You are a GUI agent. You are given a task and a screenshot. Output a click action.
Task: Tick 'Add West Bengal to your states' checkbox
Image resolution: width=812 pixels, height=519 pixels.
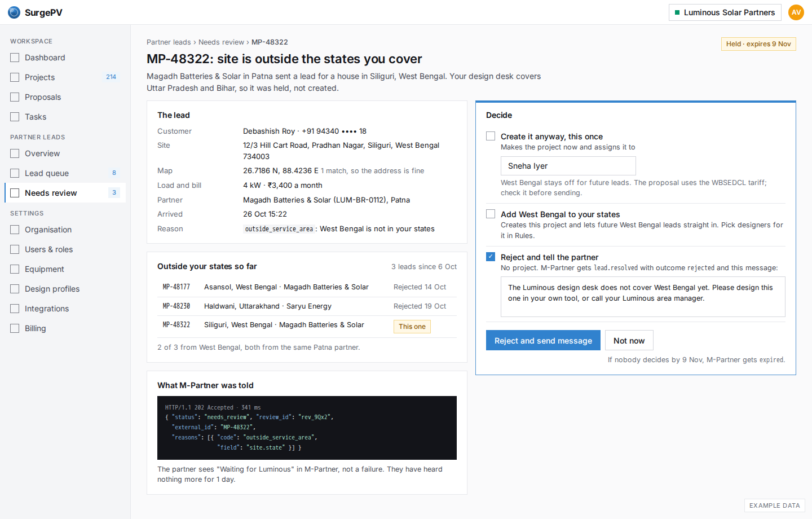pyautogui.click(x=491, y=214)
